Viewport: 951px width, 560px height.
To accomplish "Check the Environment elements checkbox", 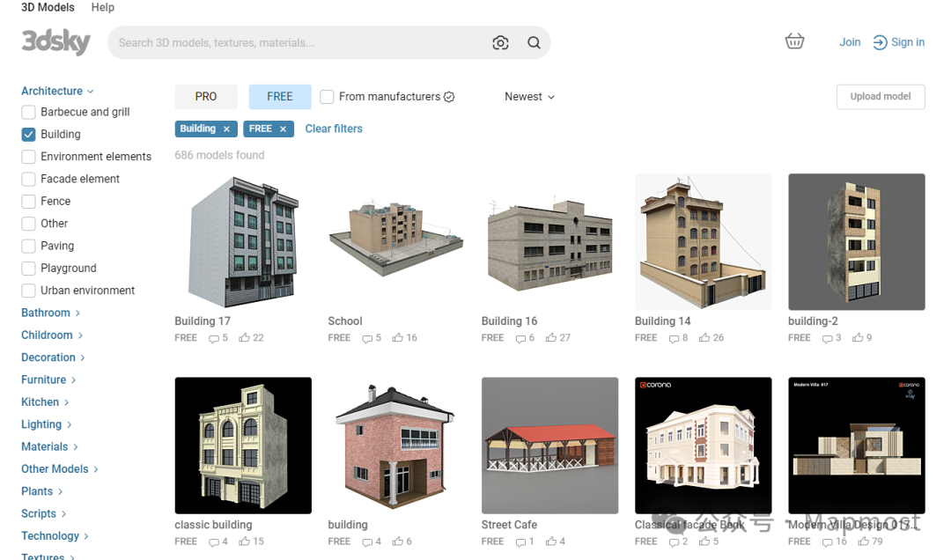I will tap(28, 157).
